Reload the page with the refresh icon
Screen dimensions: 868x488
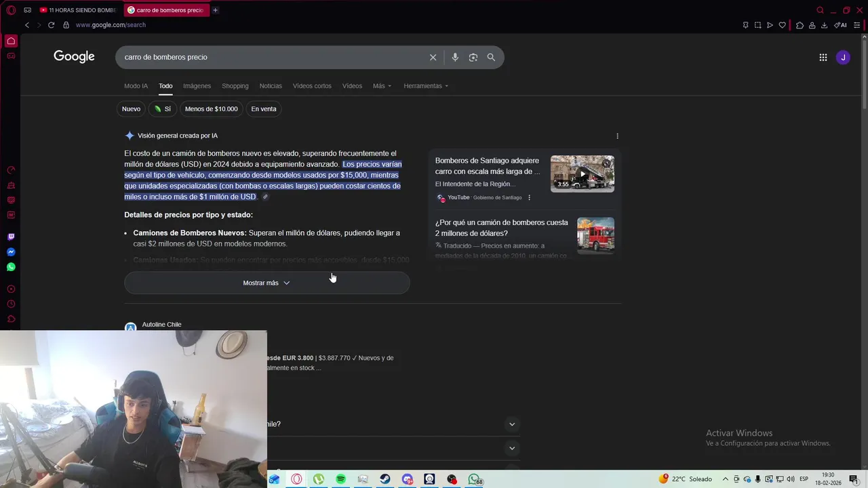[x=51, y=25]
